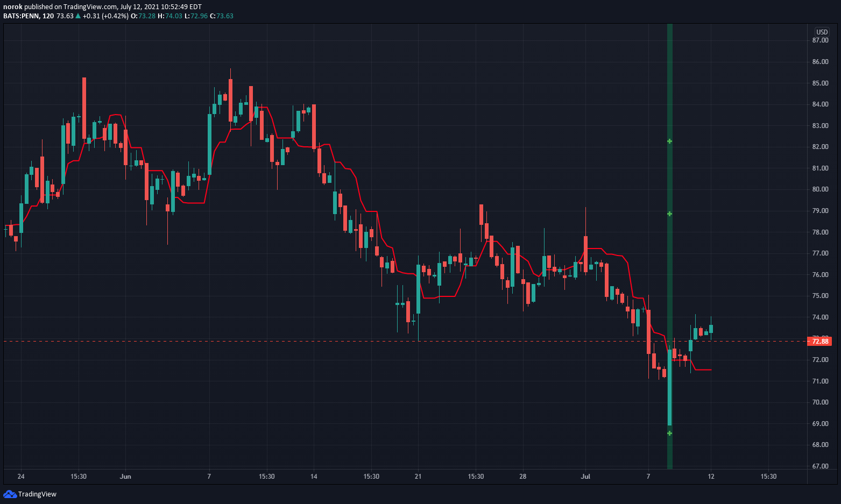841x504 pixels.
Task: Click the '12' date axis label
Action: (x=711, y=477)
